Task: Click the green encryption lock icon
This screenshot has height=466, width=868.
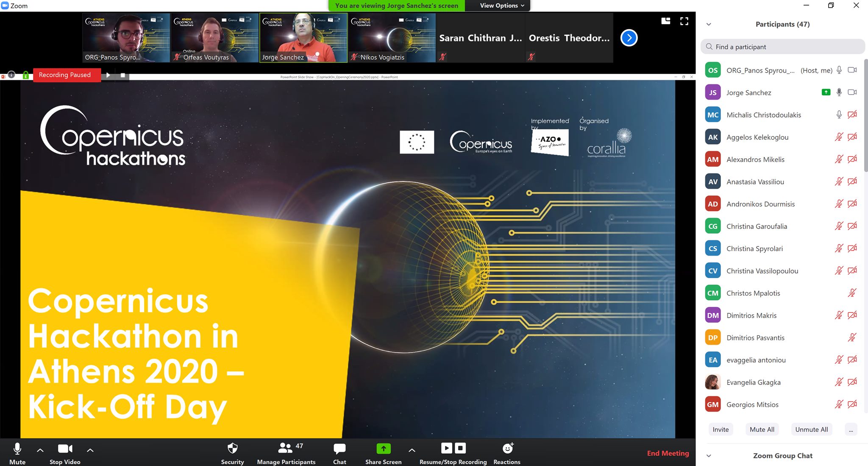Action: click(x=25, y=75)
